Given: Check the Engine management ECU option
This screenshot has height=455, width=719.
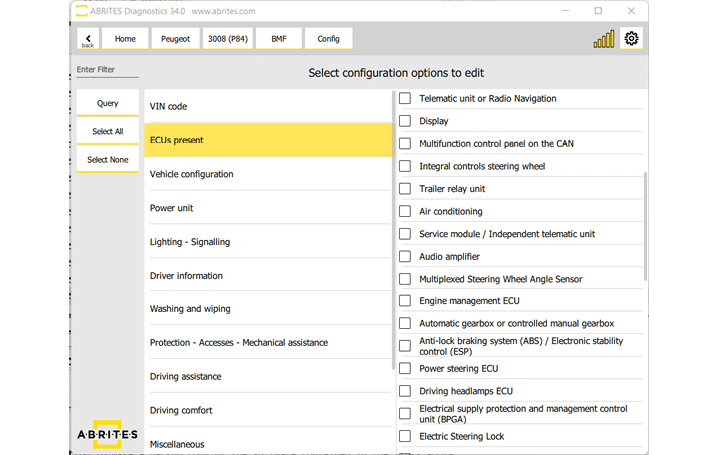Looking at the screenshot, I should (405, 301).
